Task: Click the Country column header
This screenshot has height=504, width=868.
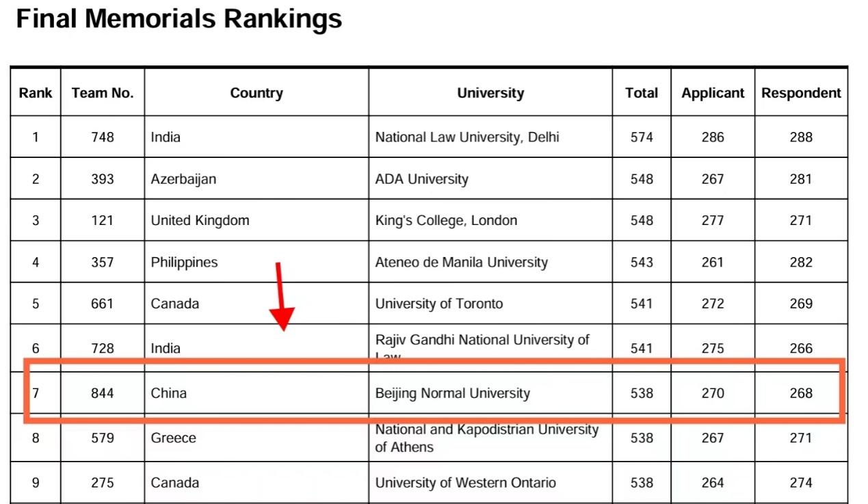Action: coord(257,93)
